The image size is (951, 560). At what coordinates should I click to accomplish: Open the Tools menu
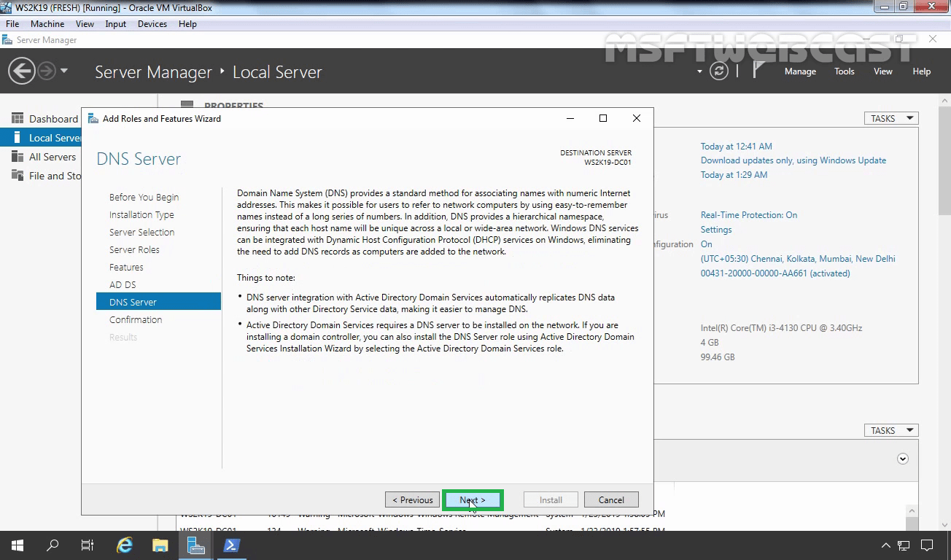click(845, 71)
